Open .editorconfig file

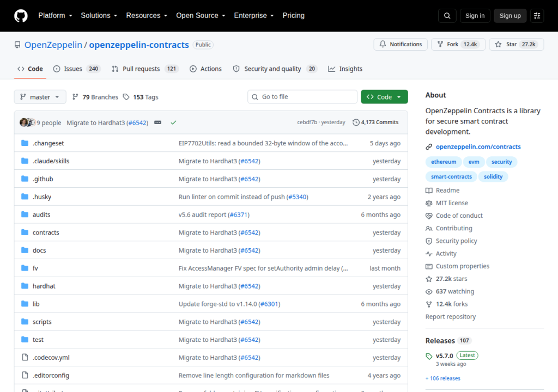pos(51,375)
